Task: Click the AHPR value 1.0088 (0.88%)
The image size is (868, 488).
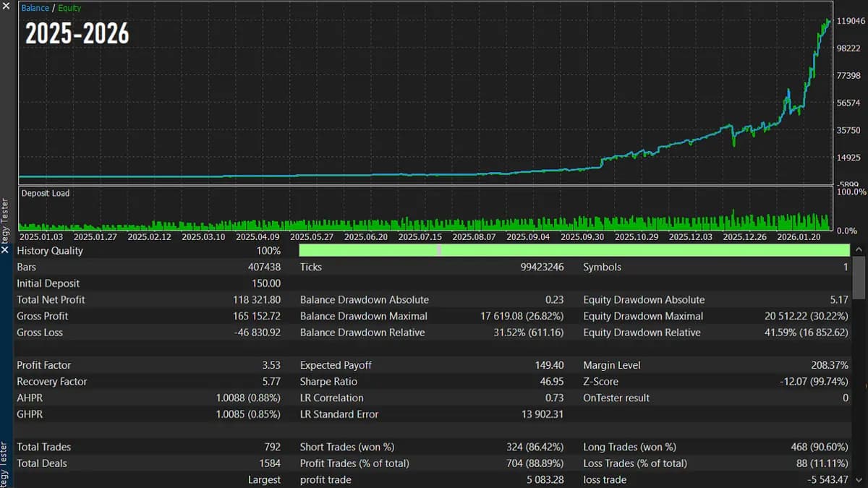Action: pyautogui.click(x=248, y=398)
